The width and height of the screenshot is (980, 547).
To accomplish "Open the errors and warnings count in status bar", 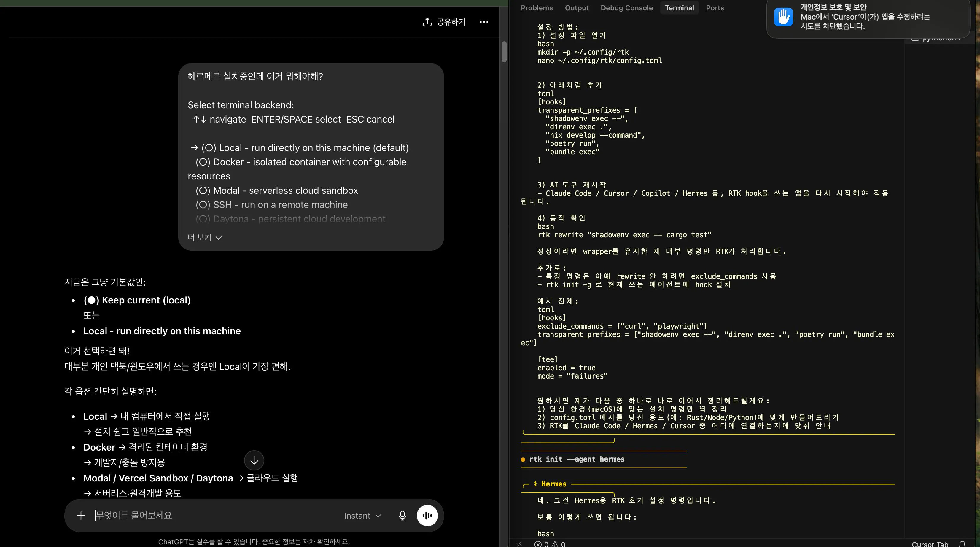I will click(550, 544).
